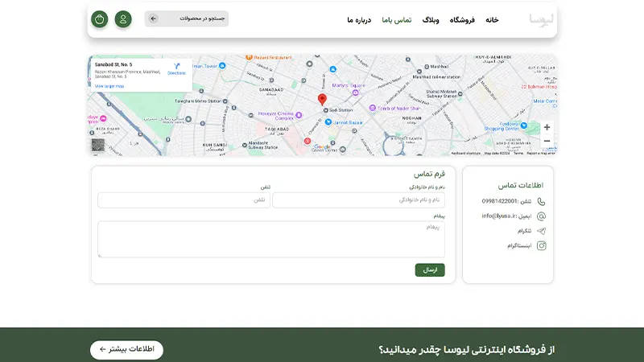
Task: Open the اینستاگرام link
Action: click(519, 246)
